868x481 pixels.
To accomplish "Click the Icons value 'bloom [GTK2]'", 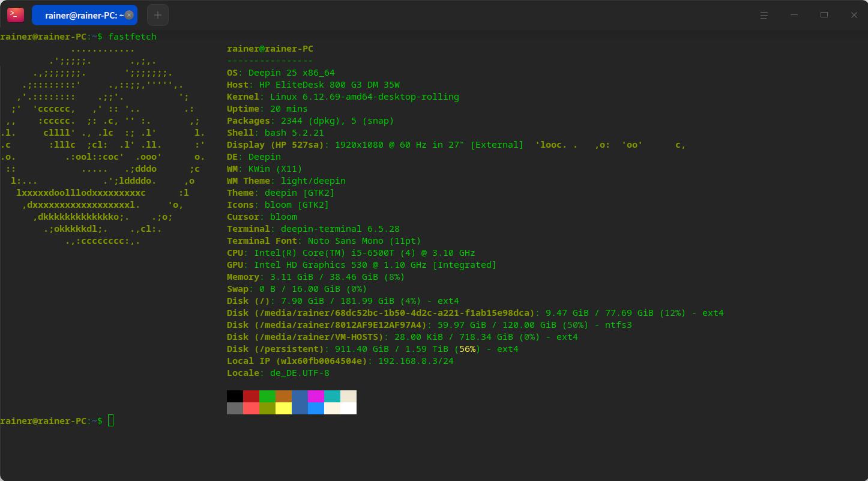I will click(x=297, y=205).
